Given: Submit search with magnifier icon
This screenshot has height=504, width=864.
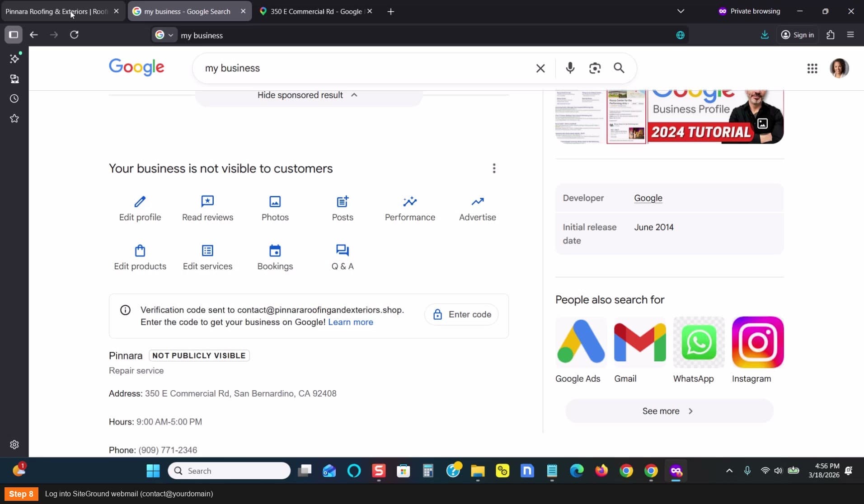Looking at the screenshot, I should 619,68.
